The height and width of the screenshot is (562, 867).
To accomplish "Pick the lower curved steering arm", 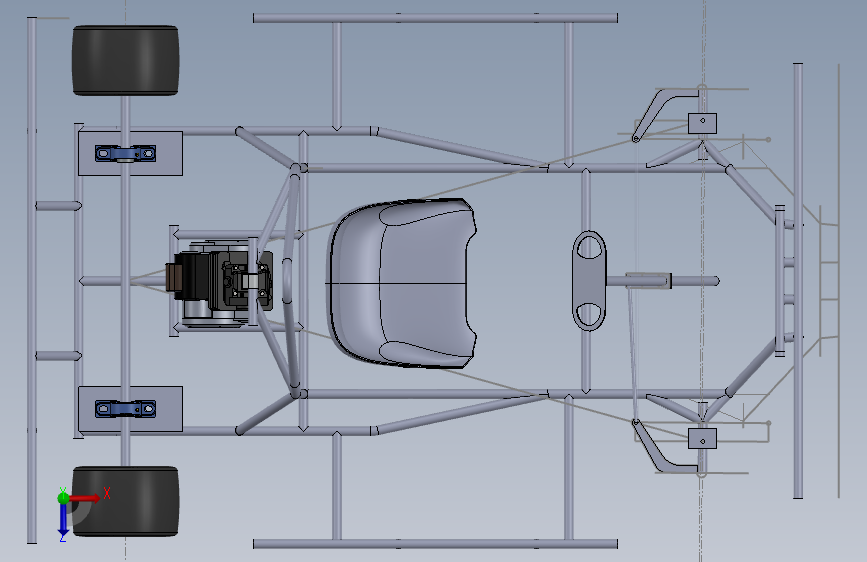I will (x=661, y=451).
